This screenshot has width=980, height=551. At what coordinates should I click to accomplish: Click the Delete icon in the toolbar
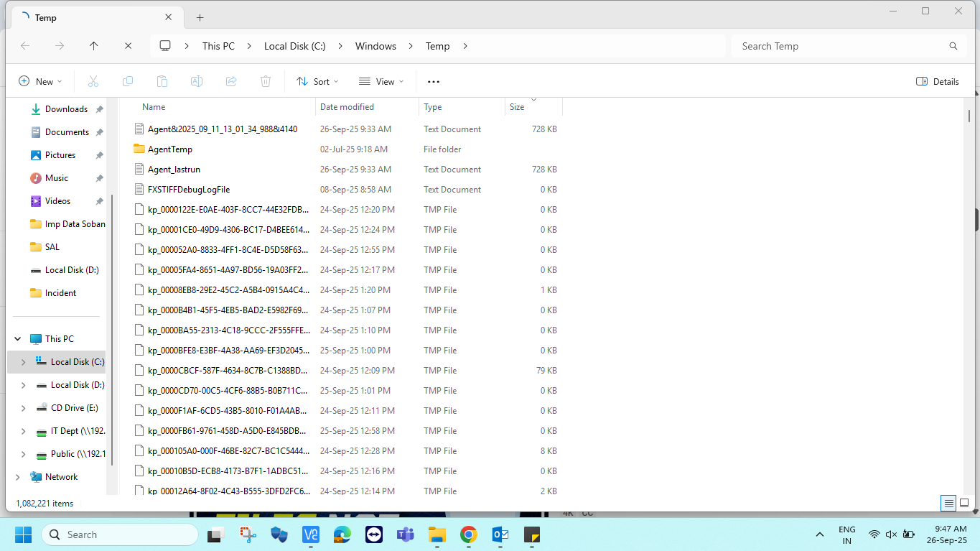[x=265, y=80]
